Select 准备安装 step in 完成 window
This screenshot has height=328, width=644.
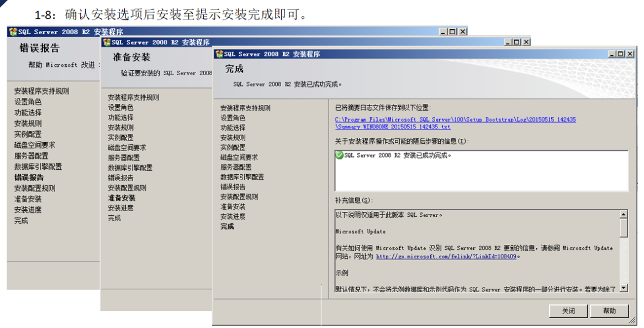233,207
